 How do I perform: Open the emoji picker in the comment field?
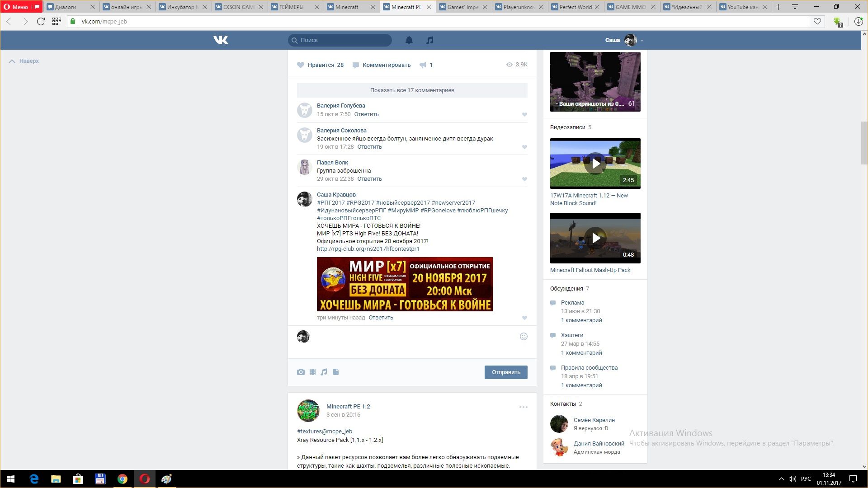[524, 336]
